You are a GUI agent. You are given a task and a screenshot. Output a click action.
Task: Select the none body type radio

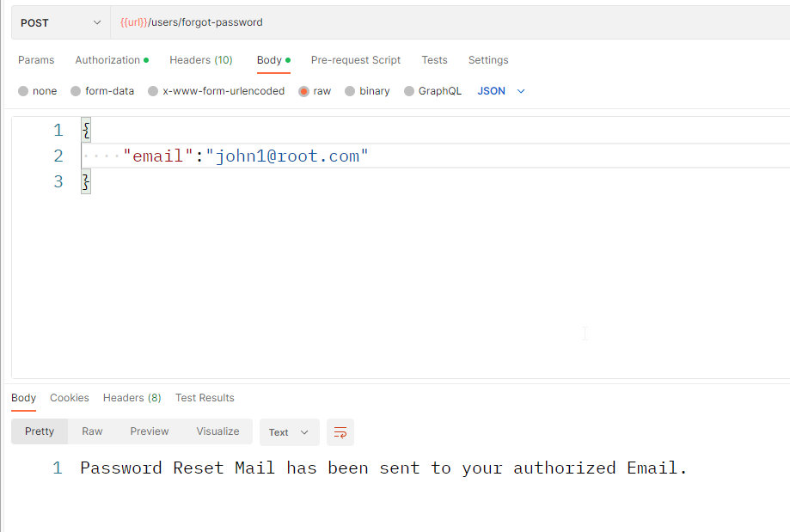click(x=23, y=91)
